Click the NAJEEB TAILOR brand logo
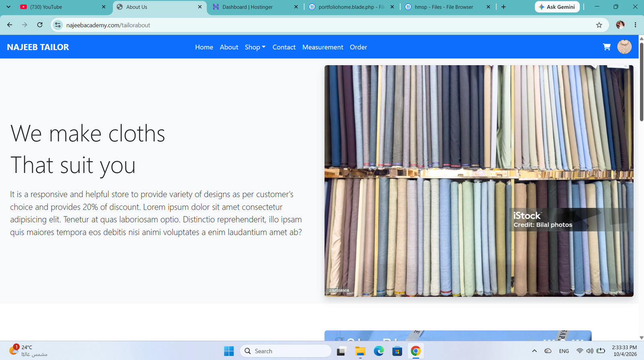644x360 pixels. click(x=38, y=47)
